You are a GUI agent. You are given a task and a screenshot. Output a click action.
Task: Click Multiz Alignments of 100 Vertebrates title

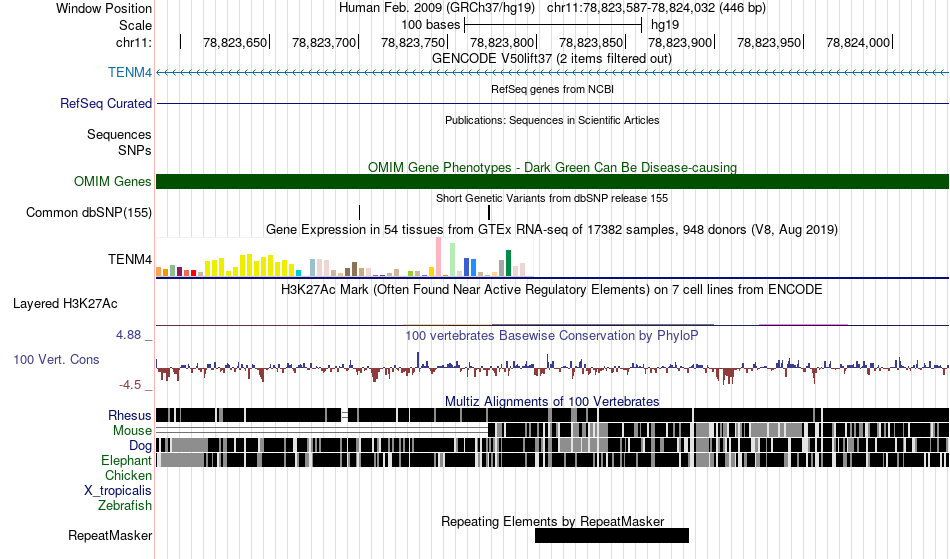pos(552,402)
